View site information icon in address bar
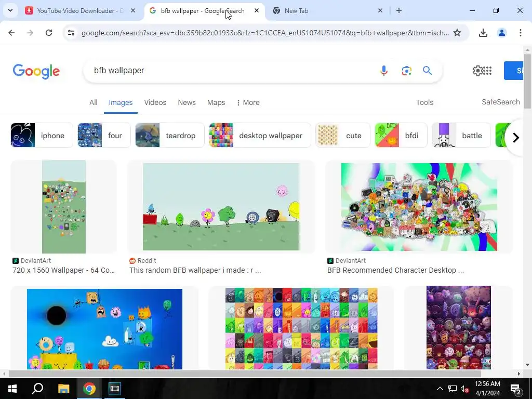The height and width of the screenshot is (399, 532). tap(71, 33)
